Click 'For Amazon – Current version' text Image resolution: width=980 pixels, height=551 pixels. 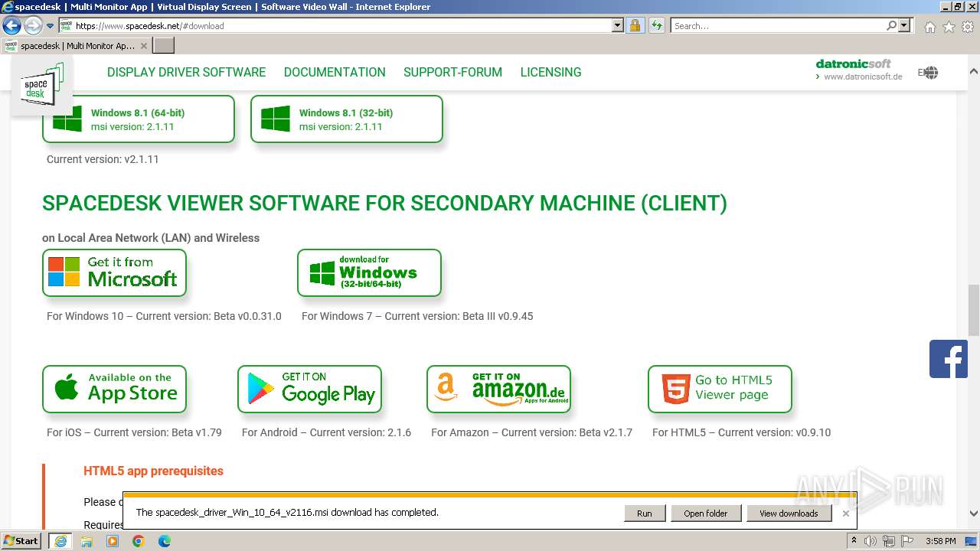click(x=531, y=432)
